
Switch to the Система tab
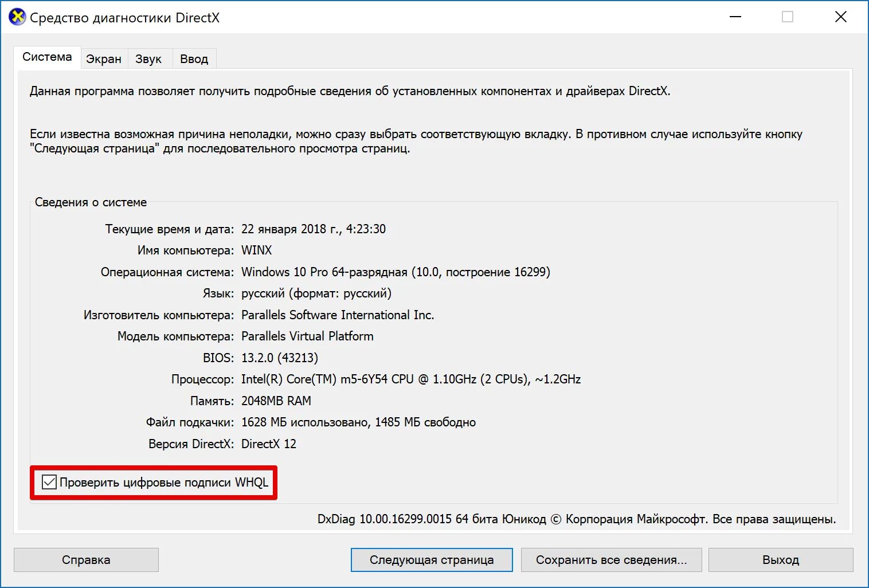(47, 57)
